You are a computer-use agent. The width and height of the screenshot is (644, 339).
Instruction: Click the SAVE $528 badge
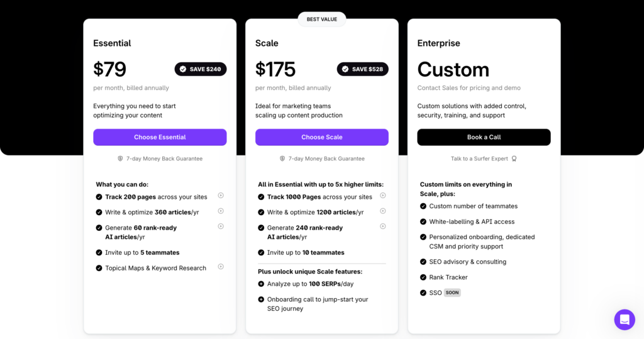[x=363, y=69]
